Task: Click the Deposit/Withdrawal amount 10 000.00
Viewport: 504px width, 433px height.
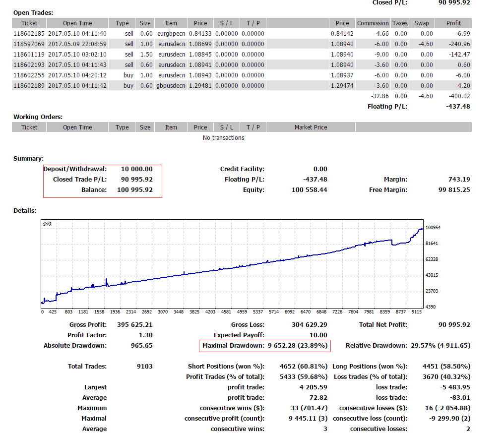Action: (x=136, y=169)
